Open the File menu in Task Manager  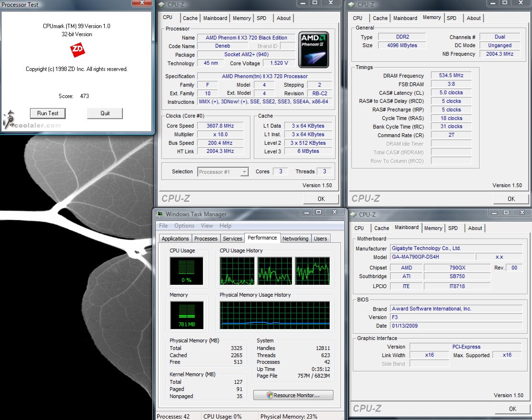[163, 226]
